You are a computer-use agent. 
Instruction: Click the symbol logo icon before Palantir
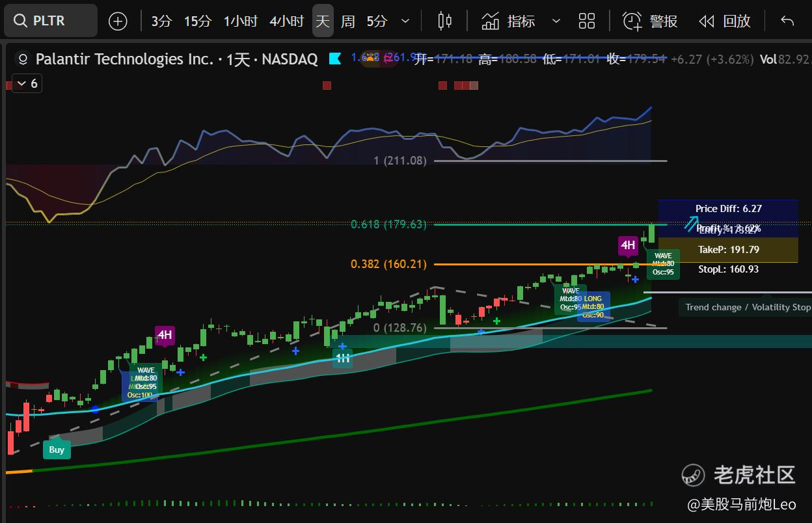coord(23,59)
